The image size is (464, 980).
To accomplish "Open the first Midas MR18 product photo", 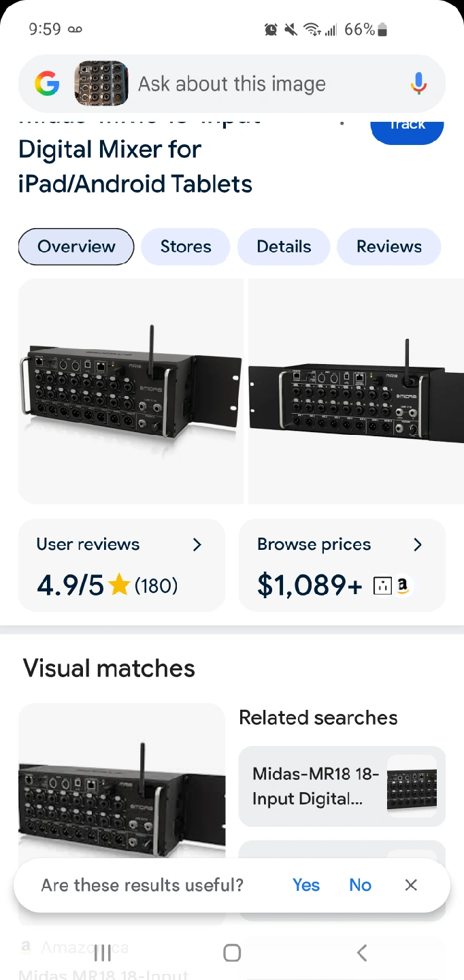I will click(131, 391).
